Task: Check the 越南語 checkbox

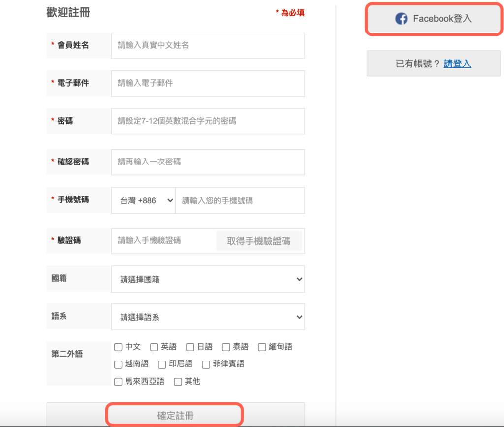Action: pos(118,364)
